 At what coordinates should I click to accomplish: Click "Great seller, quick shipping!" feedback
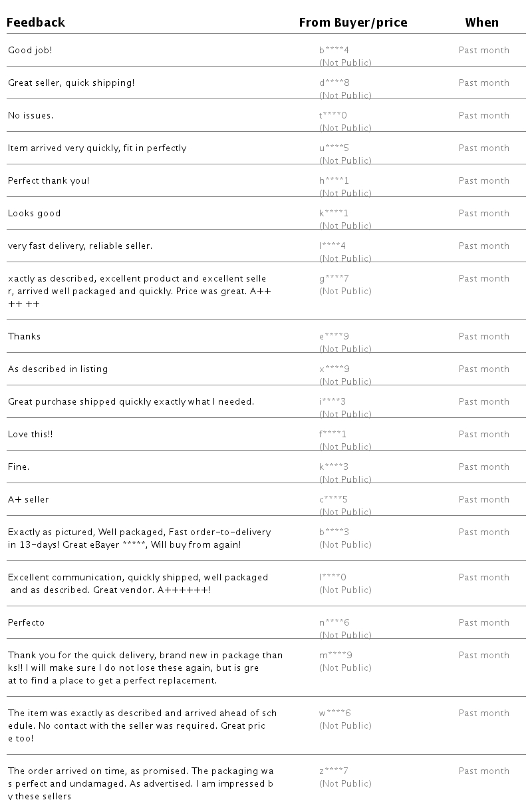tap(71, 83)
